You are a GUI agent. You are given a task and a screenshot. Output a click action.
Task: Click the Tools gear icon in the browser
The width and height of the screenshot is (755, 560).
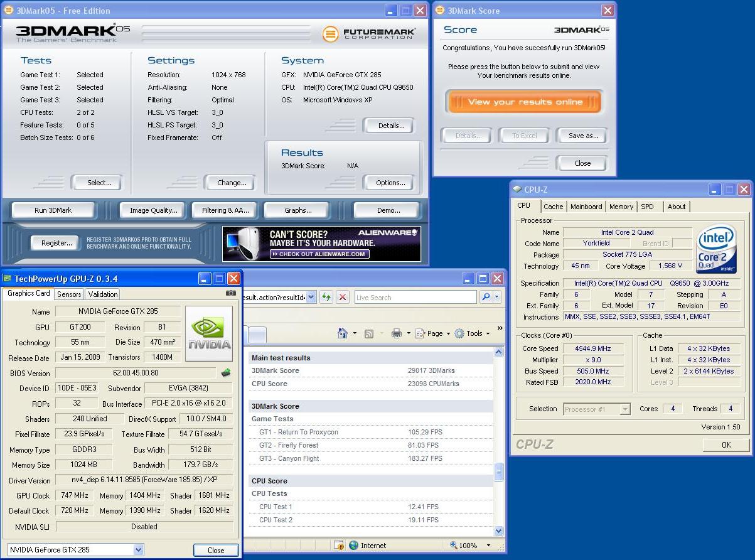tap(459, 334)
